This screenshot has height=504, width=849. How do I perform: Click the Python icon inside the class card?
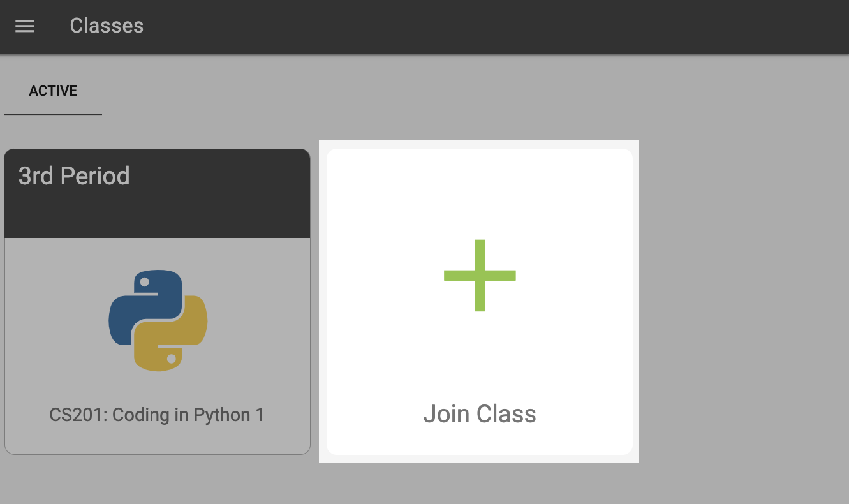158,321
